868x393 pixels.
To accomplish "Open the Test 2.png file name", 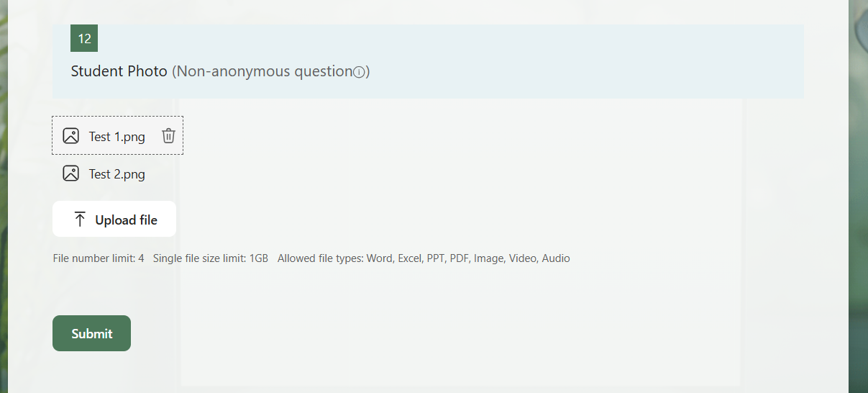I will click(x=117, y=173).
